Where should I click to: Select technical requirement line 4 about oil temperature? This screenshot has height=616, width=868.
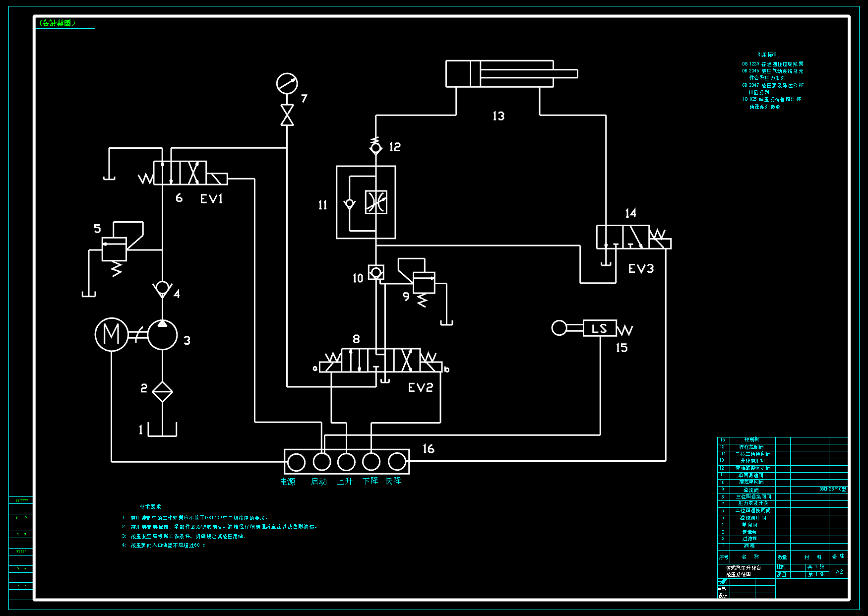[x=166, y=545]
